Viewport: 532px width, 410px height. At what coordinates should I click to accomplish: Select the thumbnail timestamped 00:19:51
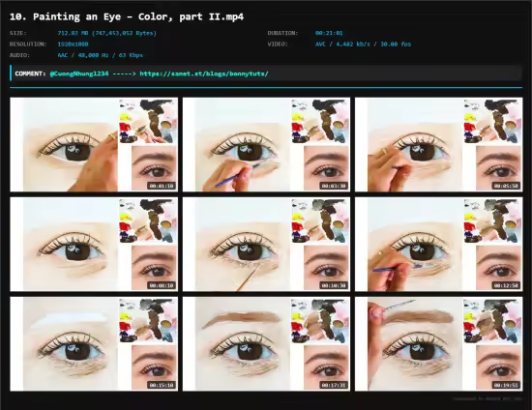(439, 344)
